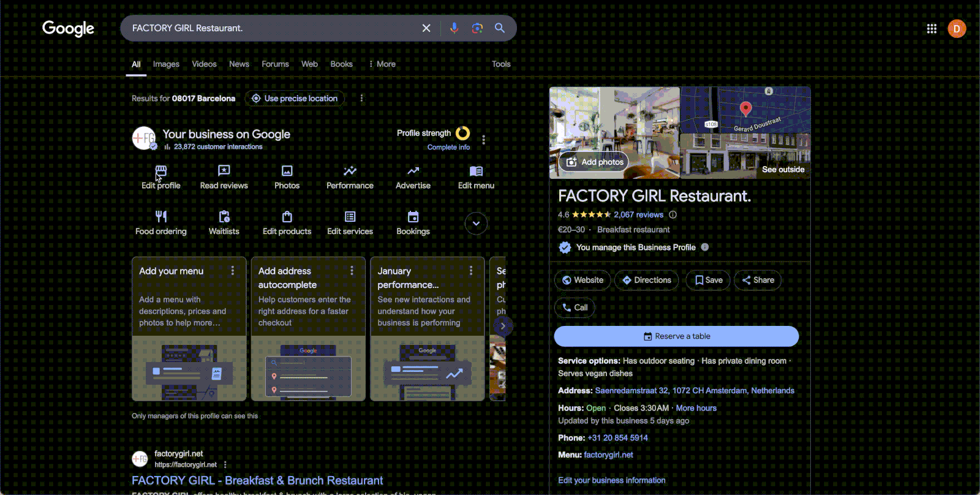This screenshot has height=495, width=980.
Task: Open the Edit profile storefront icon
Action: 161,171
